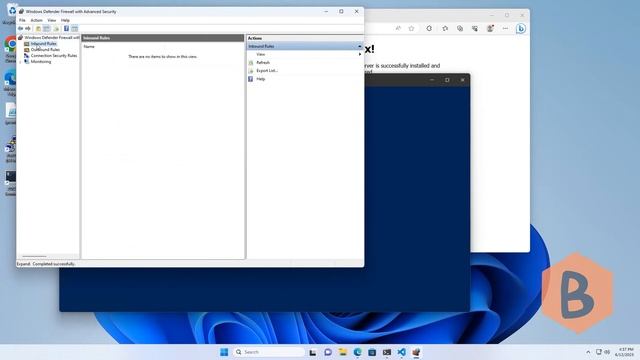Open the View menu in menu bar
This screenshot has height=360, width=640.
(51, 20)
